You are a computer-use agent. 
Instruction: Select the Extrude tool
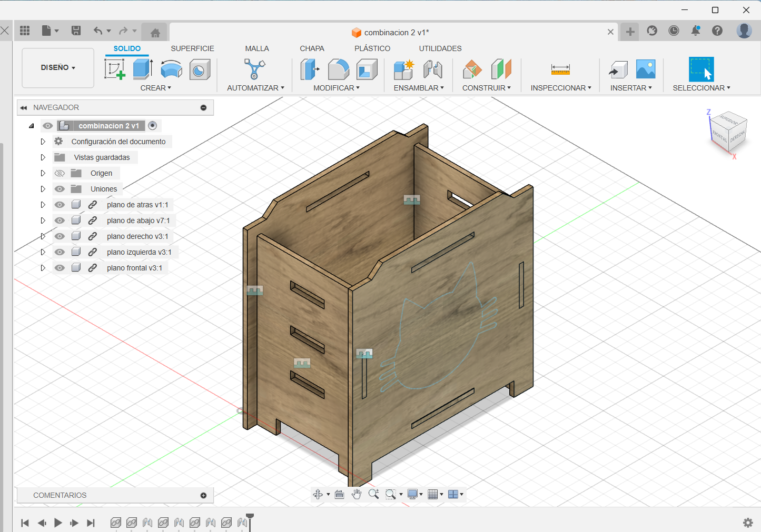(143, 69)
